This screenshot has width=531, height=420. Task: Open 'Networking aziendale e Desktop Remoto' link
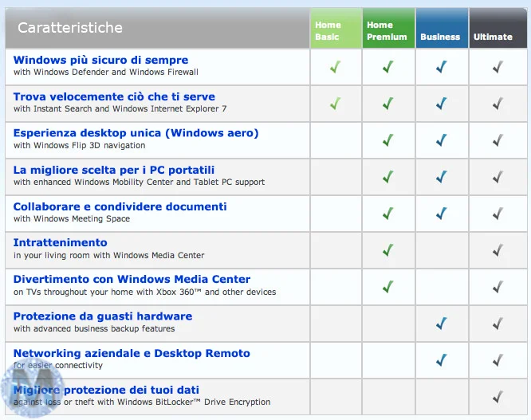pos(132,353)
